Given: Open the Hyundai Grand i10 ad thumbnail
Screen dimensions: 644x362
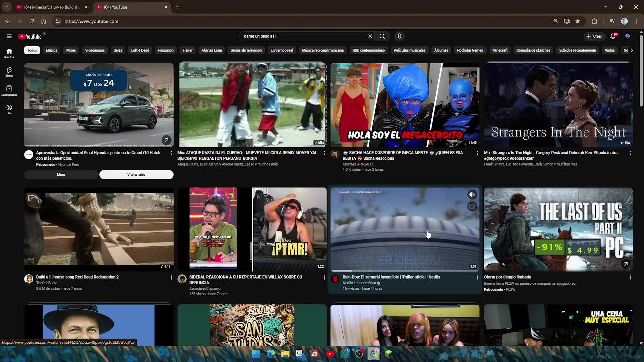Looking at the screenshot, I should tap(99, 105).
